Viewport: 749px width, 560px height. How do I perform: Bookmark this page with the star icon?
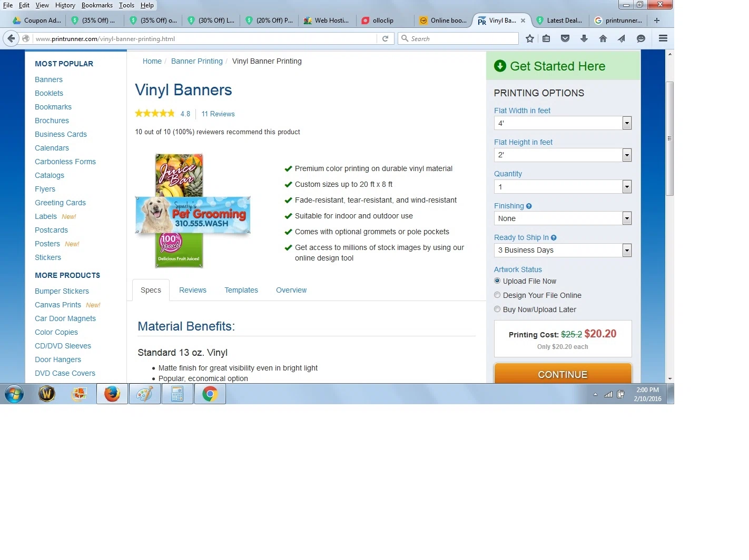[x=530, y=38]
